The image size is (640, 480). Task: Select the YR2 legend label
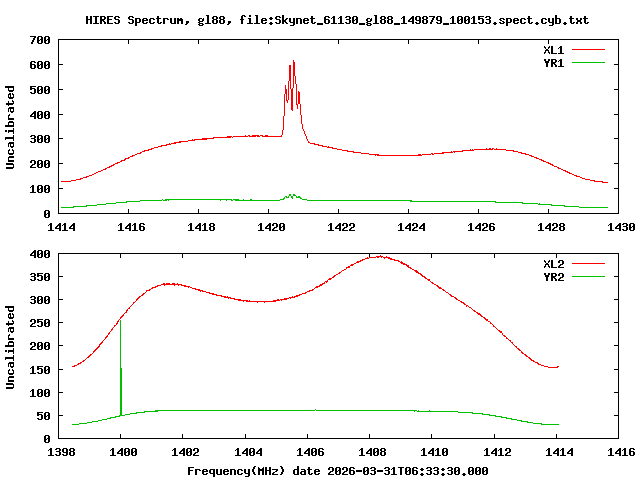(x=553, y=277)
